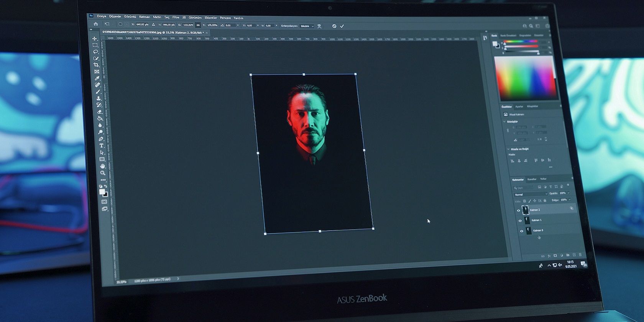Open the Normal blend mode dropdown
The height and width of the screenshot is (322, 644).
click(x=531, y=194)
